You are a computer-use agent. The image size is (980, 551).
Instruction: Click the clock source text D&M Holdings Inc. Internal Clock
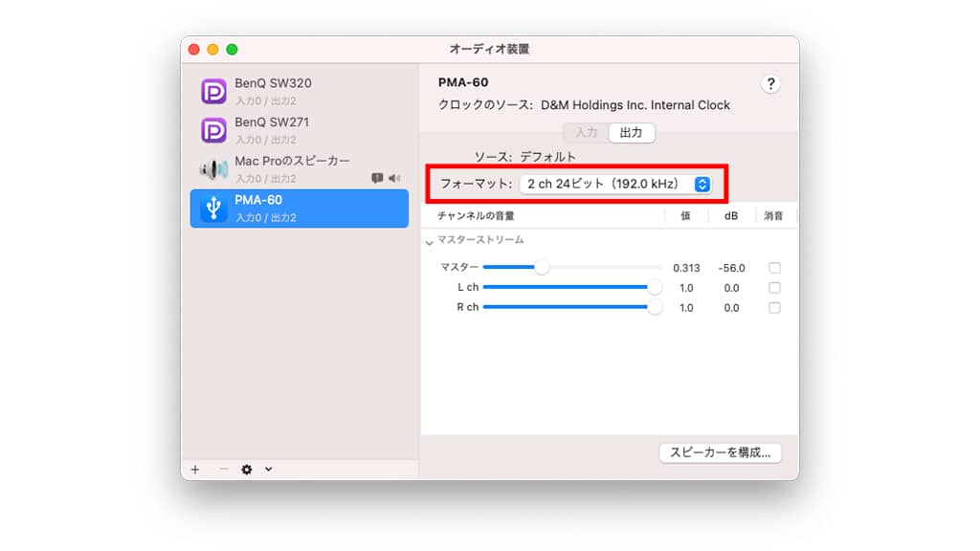pos(635,105)
